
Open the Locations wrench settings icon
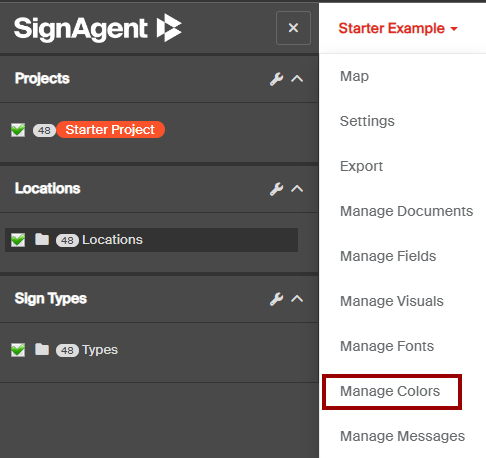pyautogui.click(x=276, y=189)
